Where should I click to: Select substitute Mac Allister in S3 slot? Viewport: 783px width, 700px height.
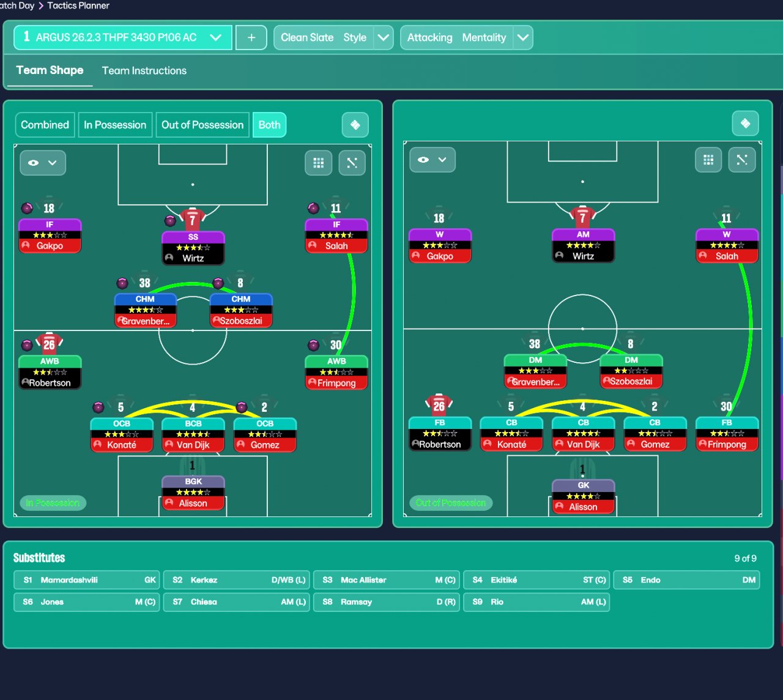coord(387,580)
